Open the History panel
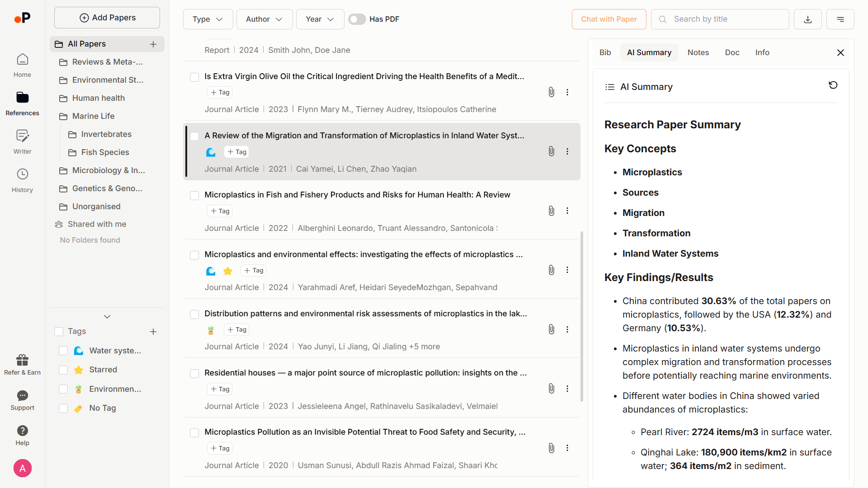Screen dimensions: 868x488 pos(22,179)
